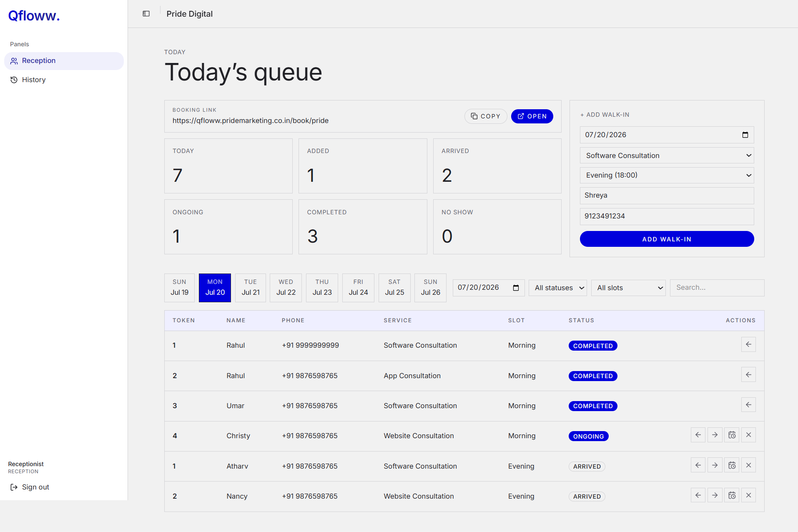Viewport: 798px width, 532px height.
Task: Click back arrow for App Consultation row
Action: click(x=748, y=375)
